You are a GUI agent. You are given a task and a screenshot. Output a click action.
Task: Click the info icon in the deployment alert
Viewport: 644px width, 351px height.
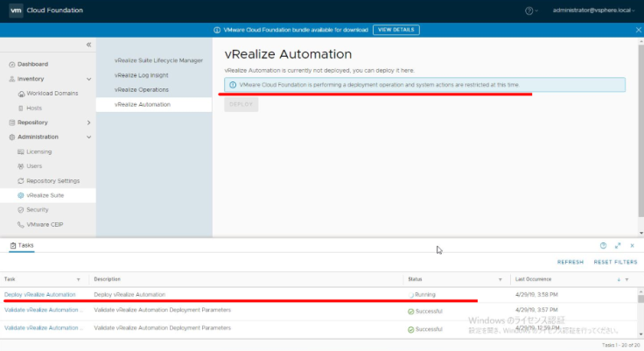pos(233,85)
